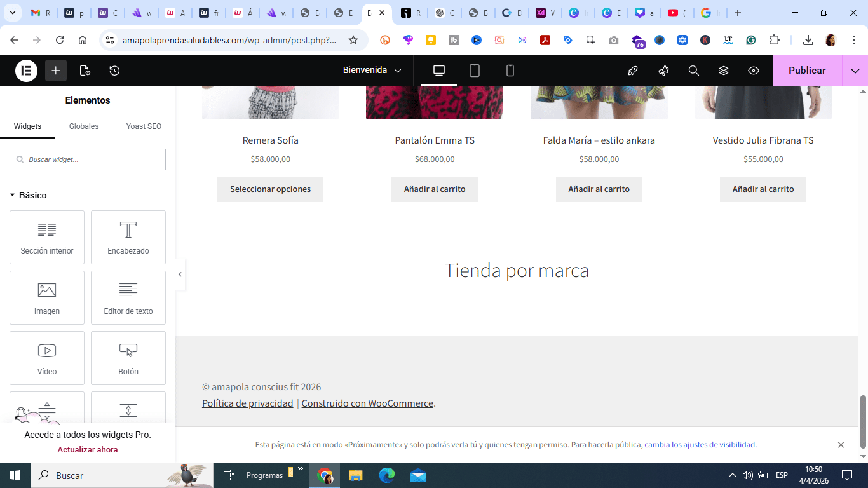This screenshot has height=488, width=868.
Task: Follow the Política de privacidad link
Action: coord(248,403)
